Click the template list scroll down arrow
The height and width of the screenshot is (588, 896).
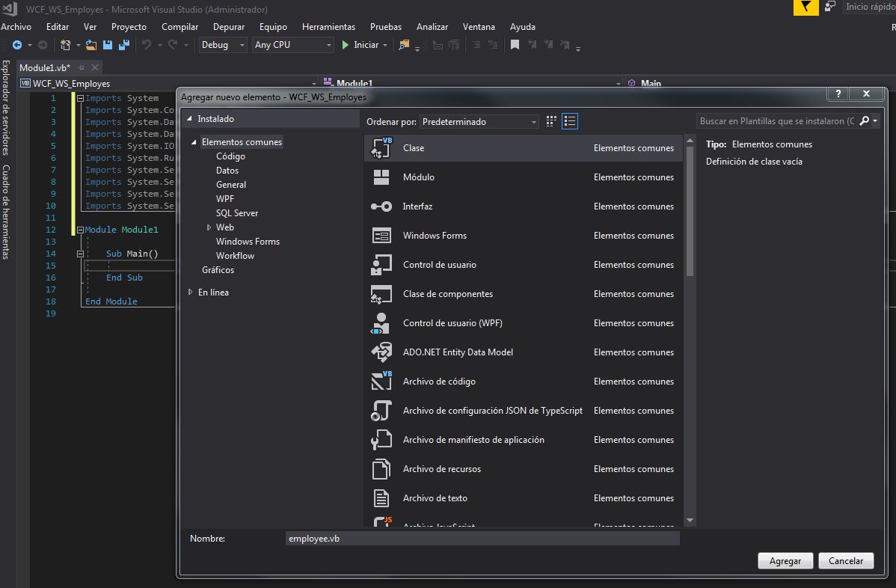690,520
